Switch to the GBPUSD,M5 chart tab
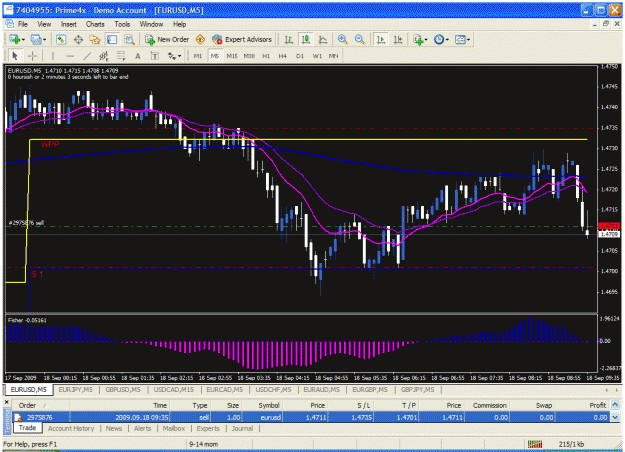This screenshot has height=452, width=625. tap(123, 390)
